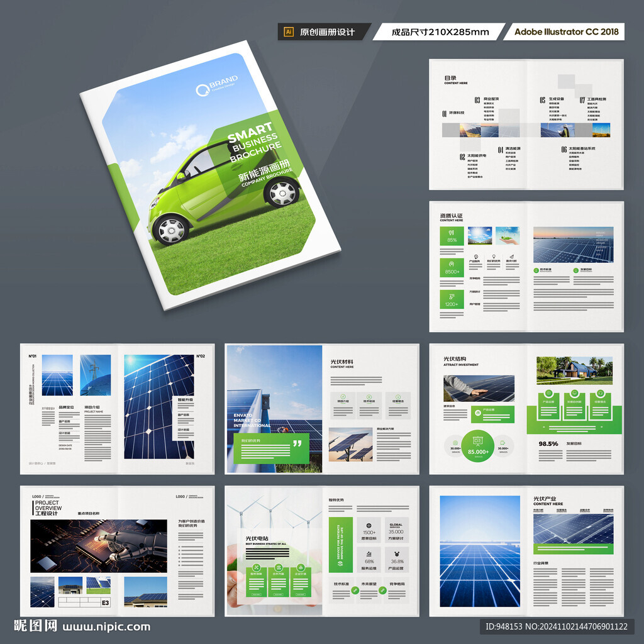Click the 光伏产业 heading
644x644 pixels.
tap(545, 499)
